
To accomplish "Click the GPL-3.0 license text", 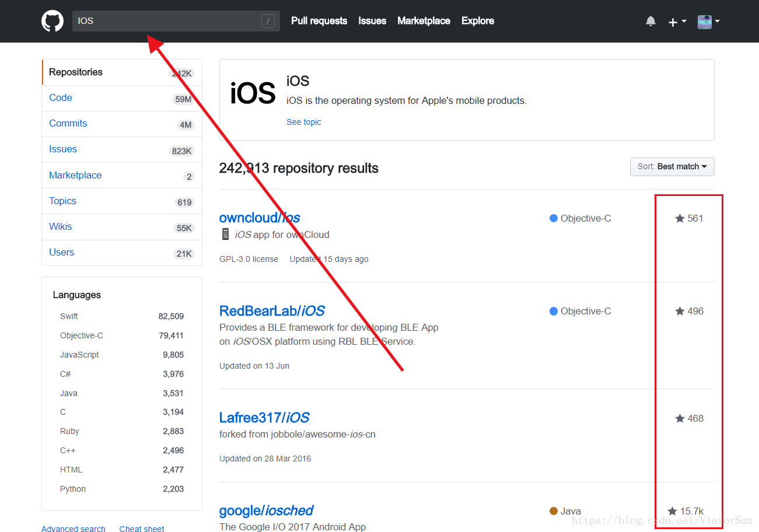I will coord(249,259).
